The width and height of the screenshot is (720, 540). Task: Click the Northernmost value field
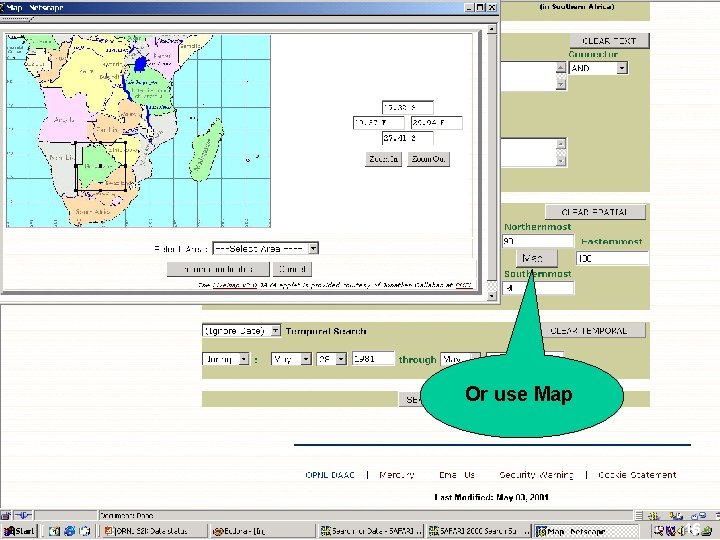538,241
